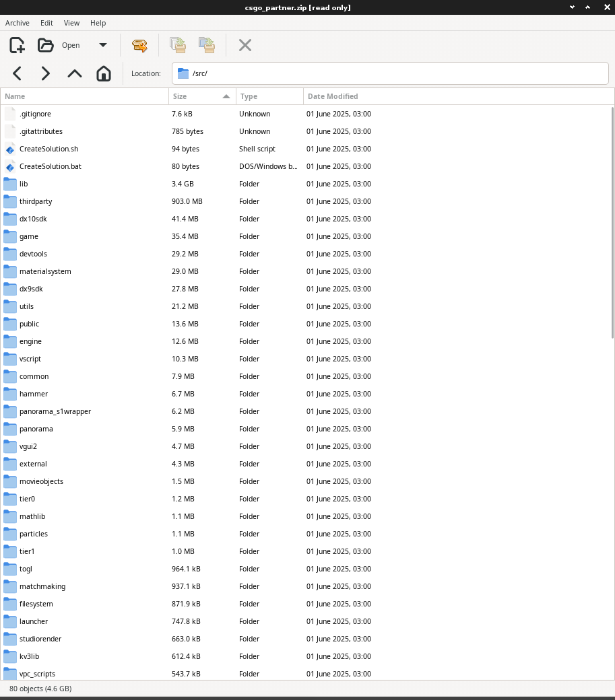Click the add folder toolbar icon
This screenshot has width=615, height=700.
click(207, 45)
